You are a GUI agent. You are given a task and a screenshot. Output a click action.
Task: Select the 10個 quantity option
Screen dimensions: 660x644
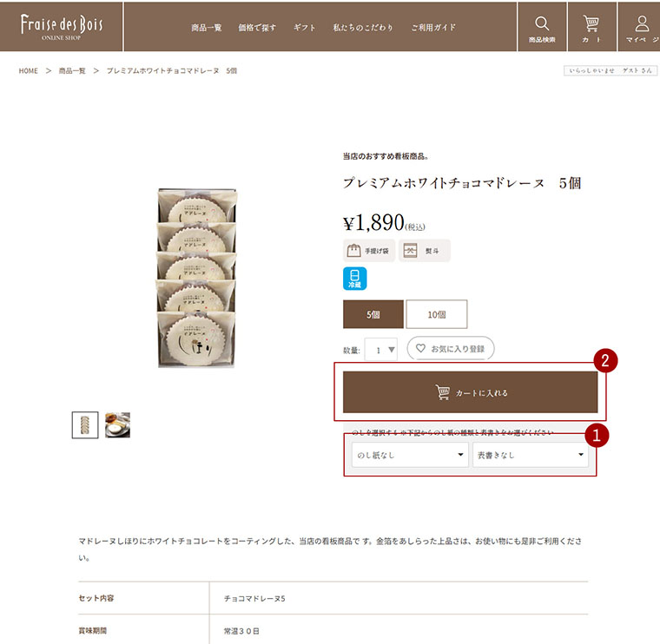(x=437, y=314)
